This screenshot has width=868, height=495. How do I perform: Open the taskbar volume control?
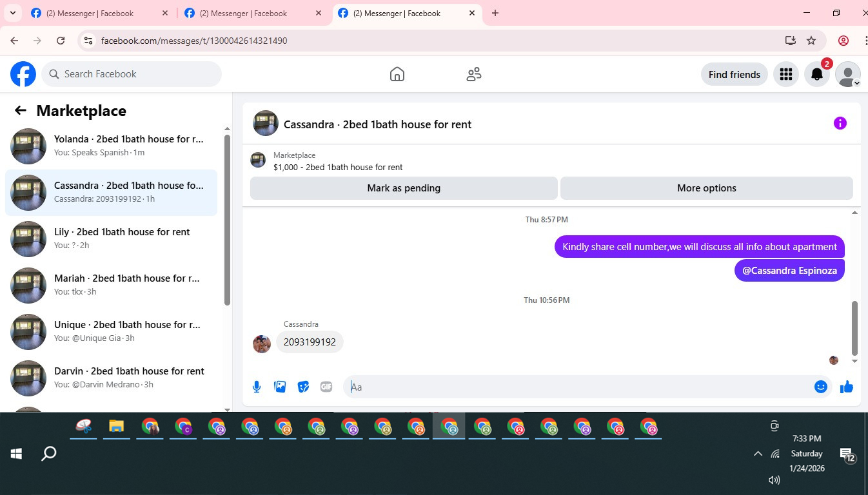pyautogui.click(x=774, y=480)
